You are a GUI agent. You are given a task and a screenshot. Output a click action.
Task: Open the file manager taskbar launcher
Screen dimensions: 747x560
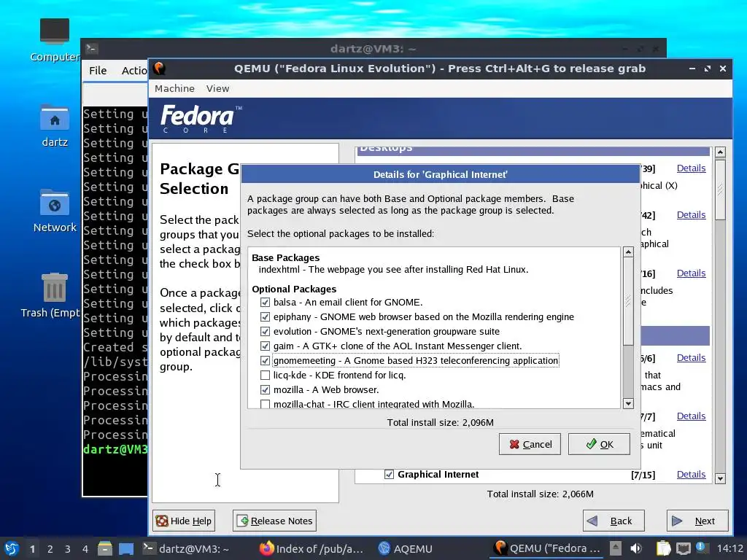(105, 548)
